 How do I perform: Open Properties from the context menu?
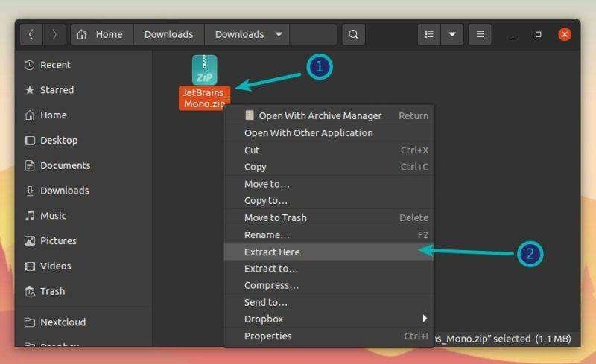coord(329,336)
